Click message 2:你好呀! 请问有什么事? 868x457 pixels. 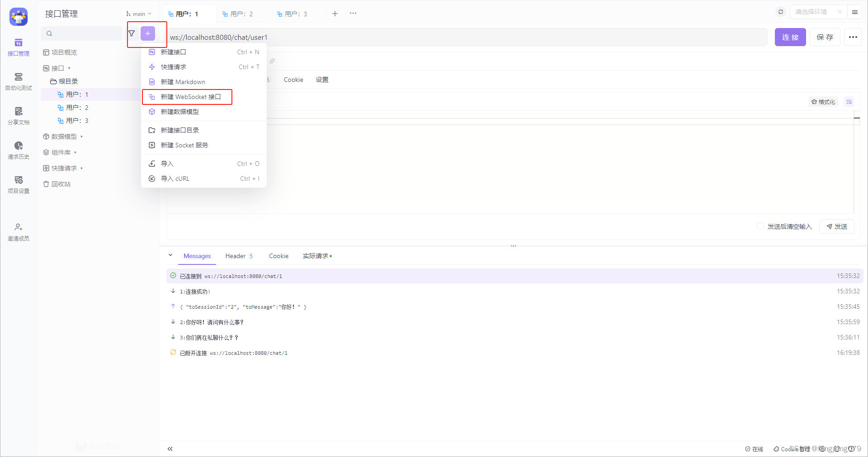pyautogui.click(x=514, y=322)
